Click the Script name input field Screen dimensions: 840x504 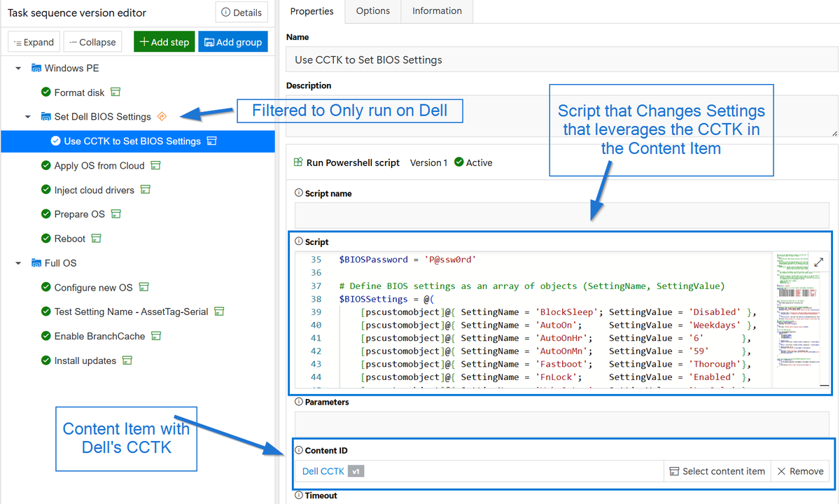(x=562, y=215)
